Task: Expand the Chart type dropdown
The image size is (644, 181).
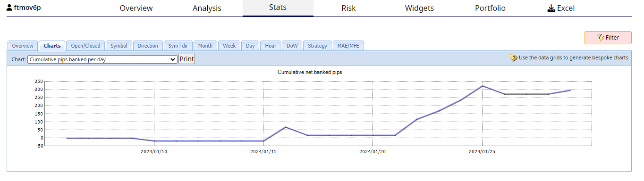Action: pos(102,59)
